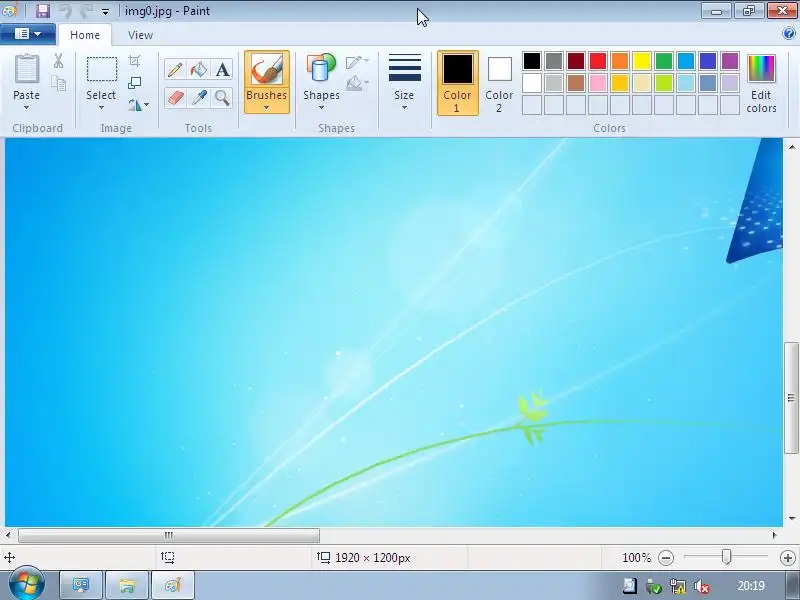This screenshot has height=600, width=800.
Task: Select the Eraser tool
Action: pyautogui.click(x=174, y=97)
